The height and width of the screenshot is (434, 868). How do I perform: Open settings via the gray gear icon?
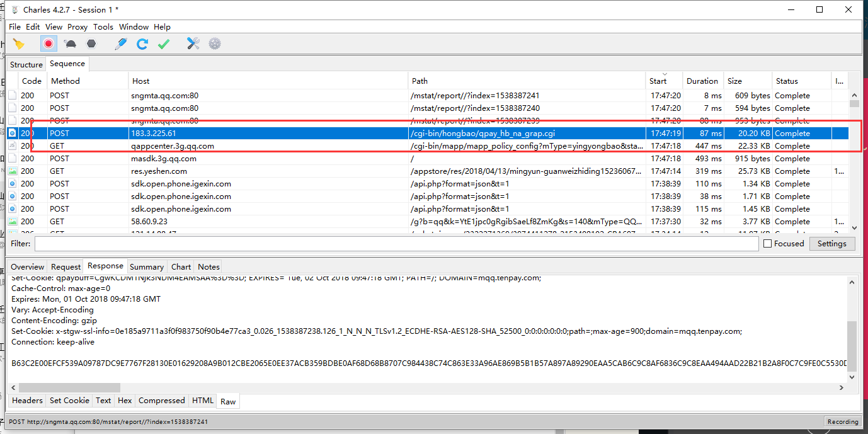215,43
